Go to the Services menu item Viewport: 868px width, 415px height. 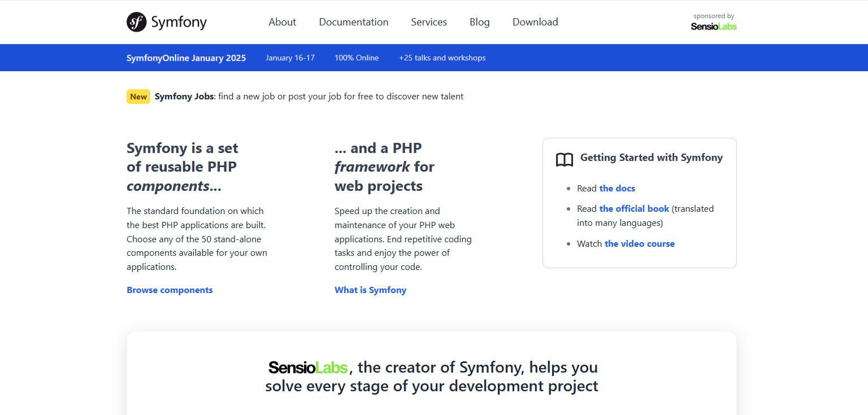428,22
